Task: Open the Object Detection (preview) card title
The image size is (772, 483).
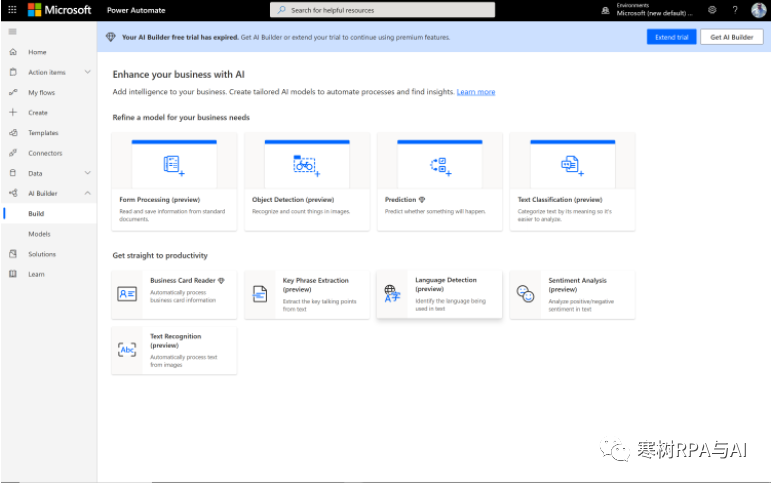Action: (x=293, y=199)
